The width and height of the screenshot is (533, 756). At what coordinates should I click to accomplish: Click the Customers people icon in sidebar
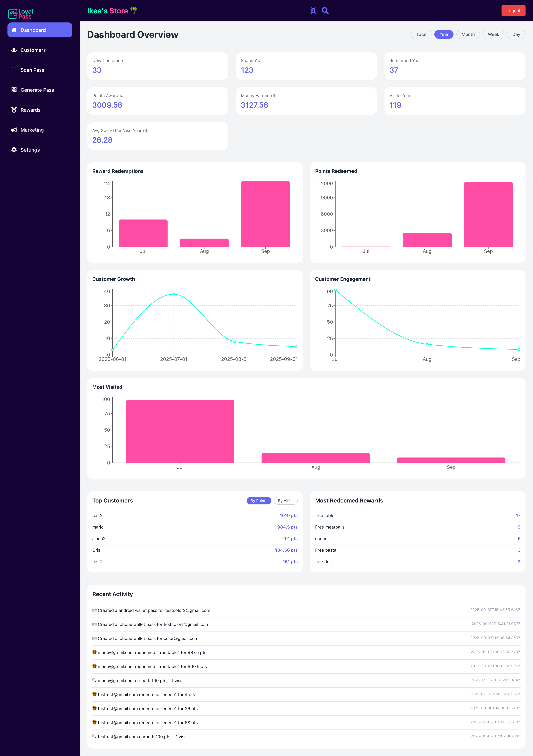(x=14, y=50)
